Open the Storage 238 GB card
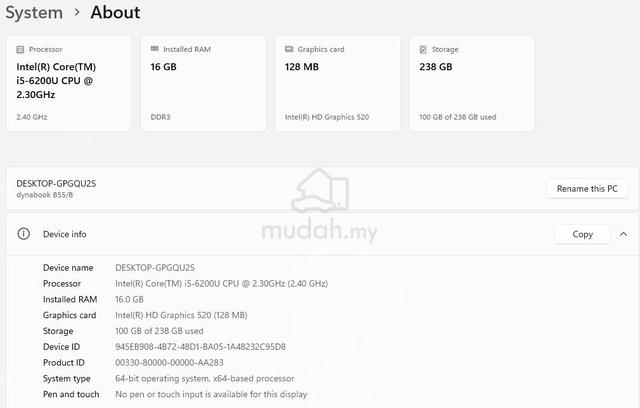 click(472, 84)
